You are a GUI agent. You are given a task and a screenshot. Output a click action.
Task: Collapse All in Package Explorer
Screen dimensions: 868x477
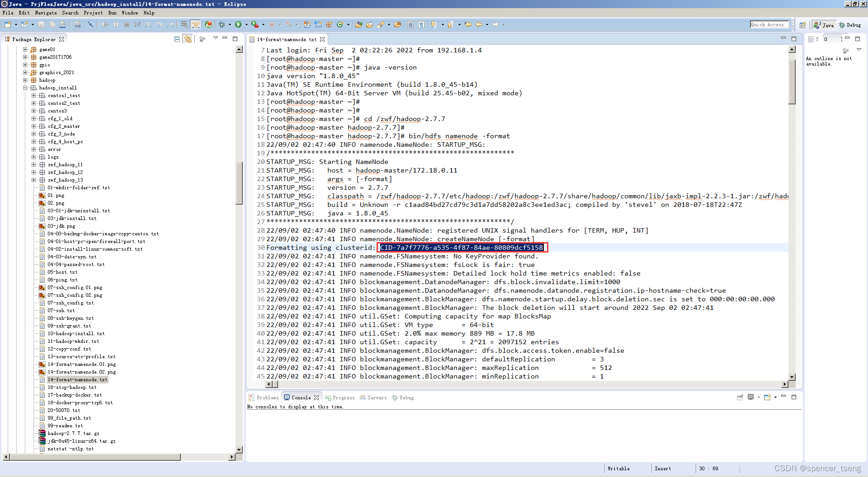tap(177, 40)
